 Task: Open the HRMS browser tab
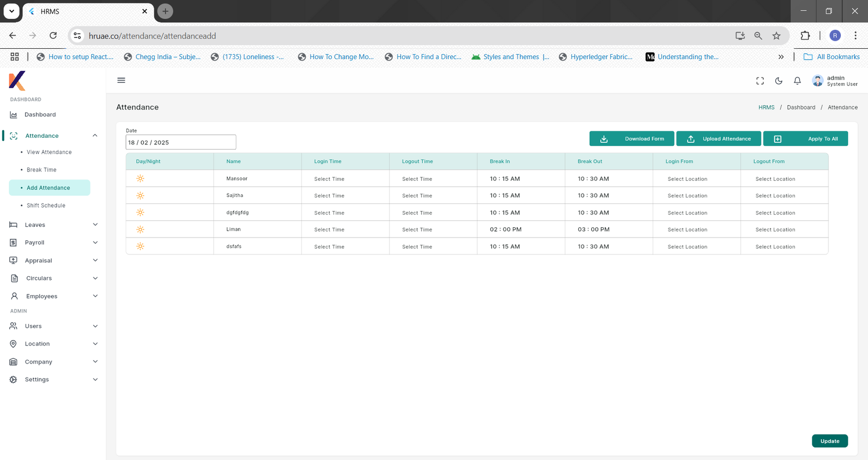(x=87, y=11)
